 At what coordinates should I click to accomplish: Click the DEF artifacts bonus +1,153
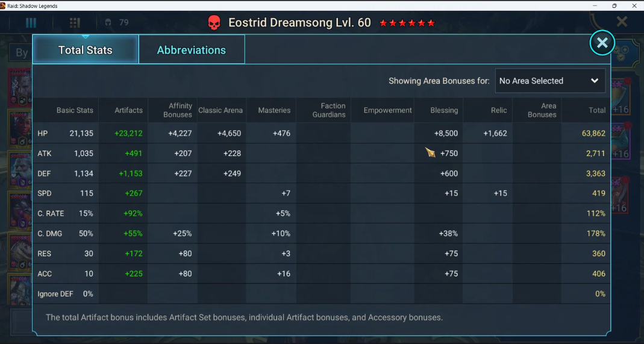tap(131, 174)
